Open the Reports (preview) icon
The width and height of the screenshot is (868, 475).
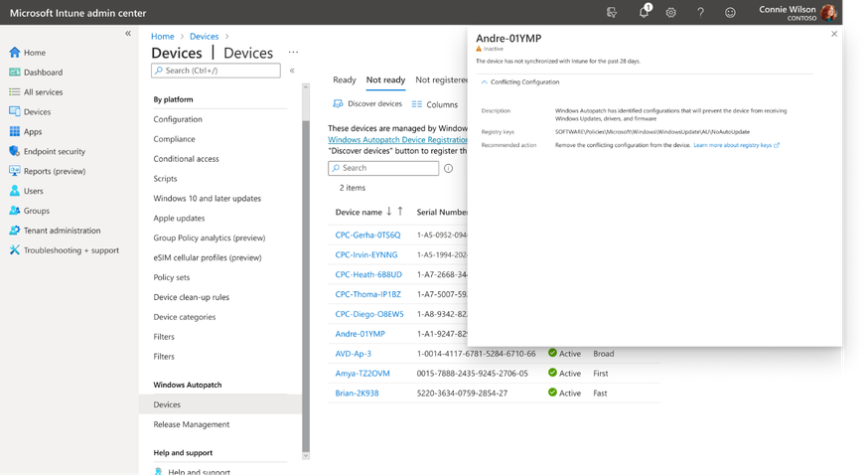coord(14,171)
